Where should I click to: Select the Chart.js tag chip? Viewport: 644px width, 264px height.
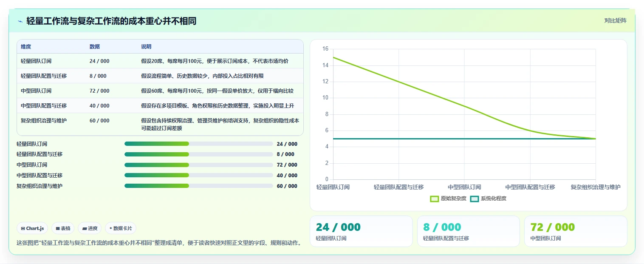click(32, 228)
